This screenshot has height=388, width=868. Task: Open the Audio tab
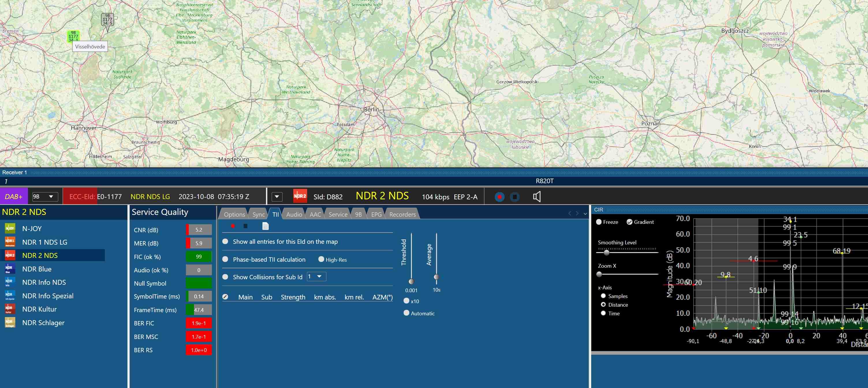coord(294,214)
